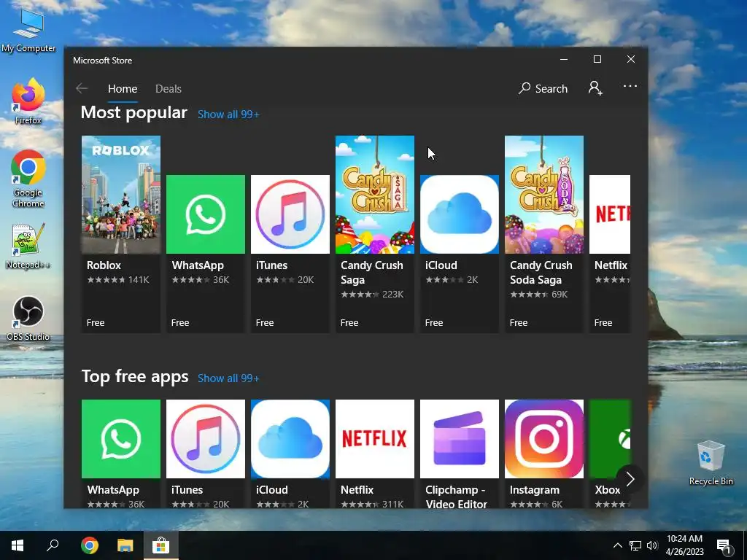Select Google Chrome desktop shortcut

point(28,179)
